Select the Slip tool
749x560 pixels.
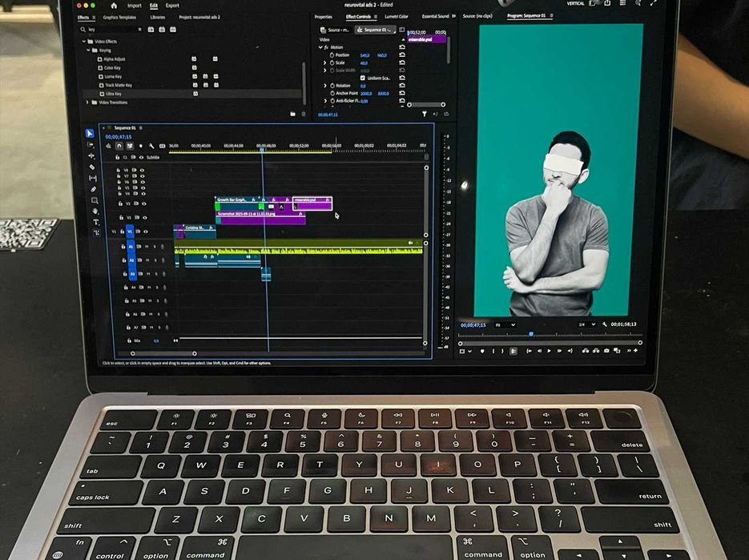pos(93,178)
